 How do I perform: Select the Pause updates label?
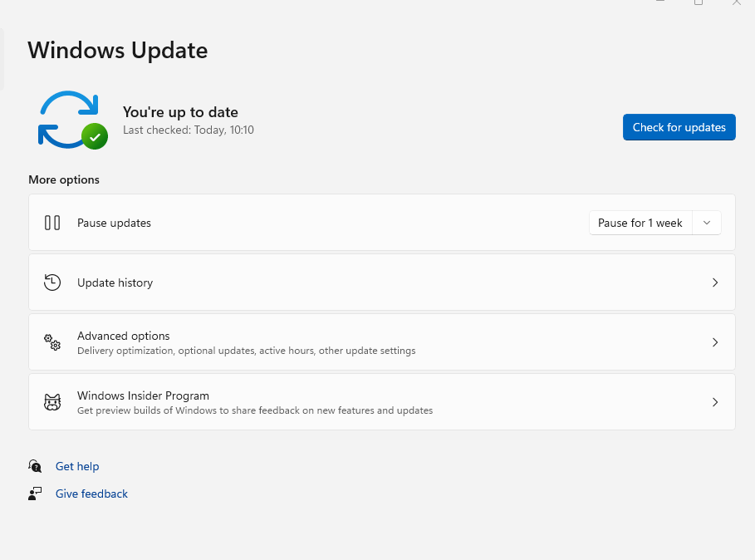coord(114,223)
